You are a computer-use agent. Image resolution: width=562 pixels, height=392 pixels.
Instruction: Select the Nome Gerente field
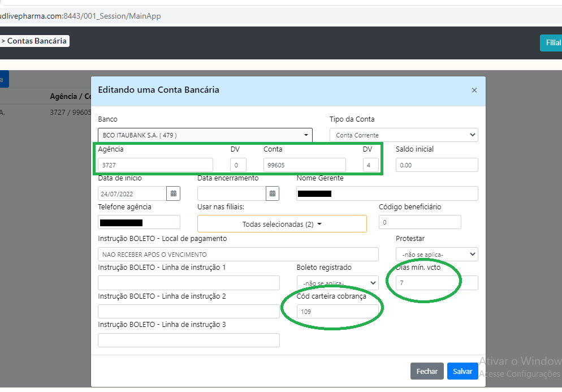[x=387, y=193]
